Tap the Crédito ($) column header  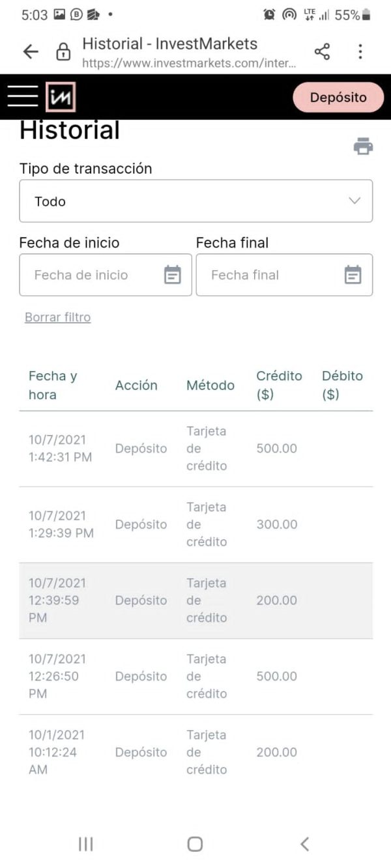279,385
